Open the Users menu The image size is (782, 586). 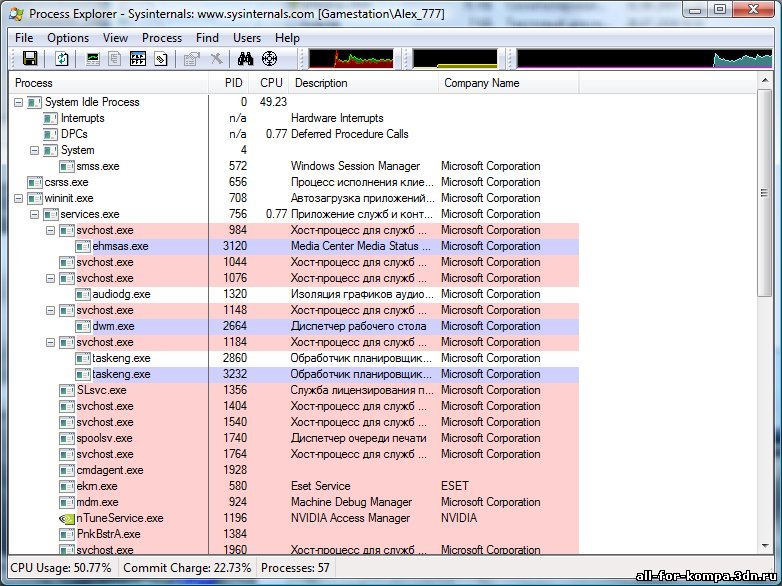pyautogui.click(x=247, y=38)
